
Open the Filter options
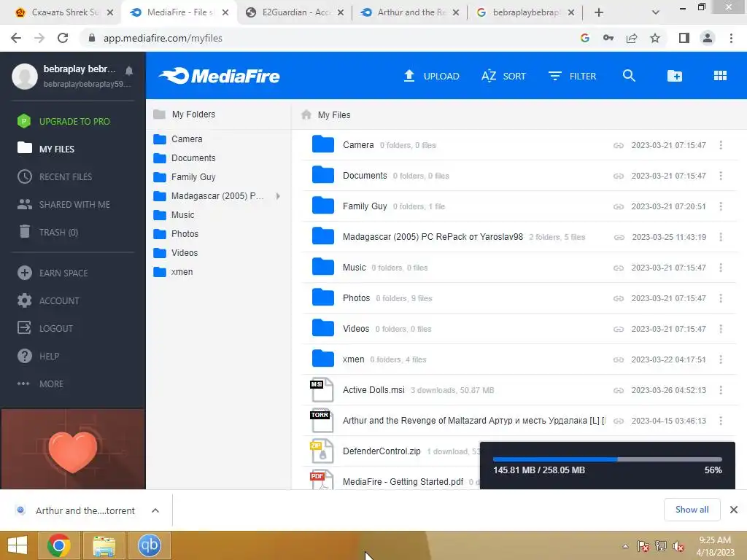click(572, 76)
